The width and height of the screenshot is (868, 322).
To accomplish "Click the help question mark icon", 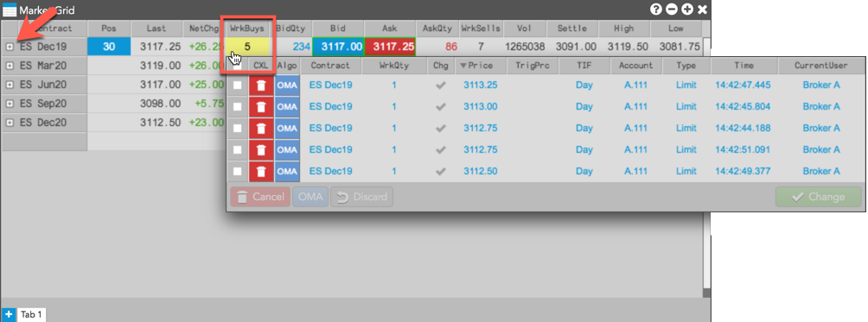I will tap(656, 9).
